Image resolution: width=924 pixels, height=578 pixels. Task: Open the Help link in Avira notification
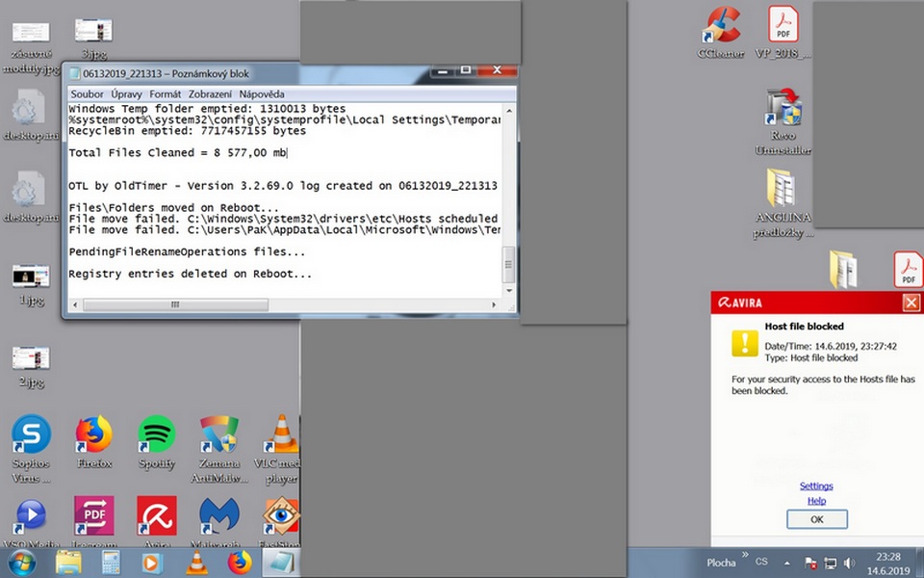816,501
